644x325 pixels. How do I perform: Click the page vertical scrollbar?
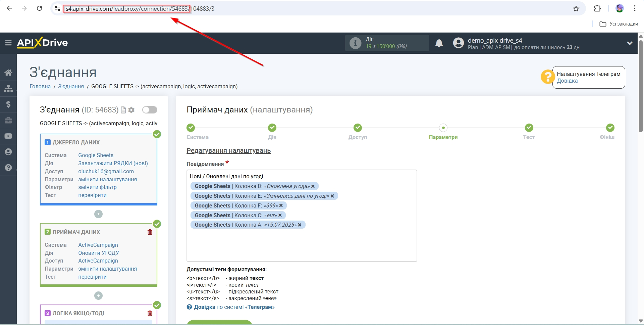pos(641,86)
